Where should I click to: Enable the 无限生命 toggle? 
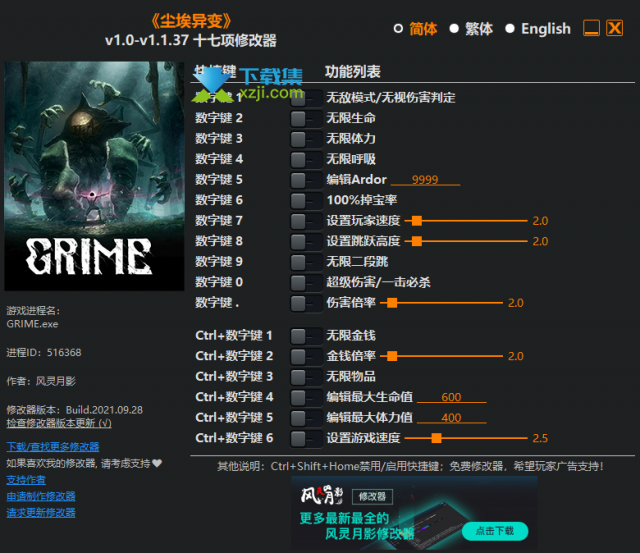tap(306, 119)
